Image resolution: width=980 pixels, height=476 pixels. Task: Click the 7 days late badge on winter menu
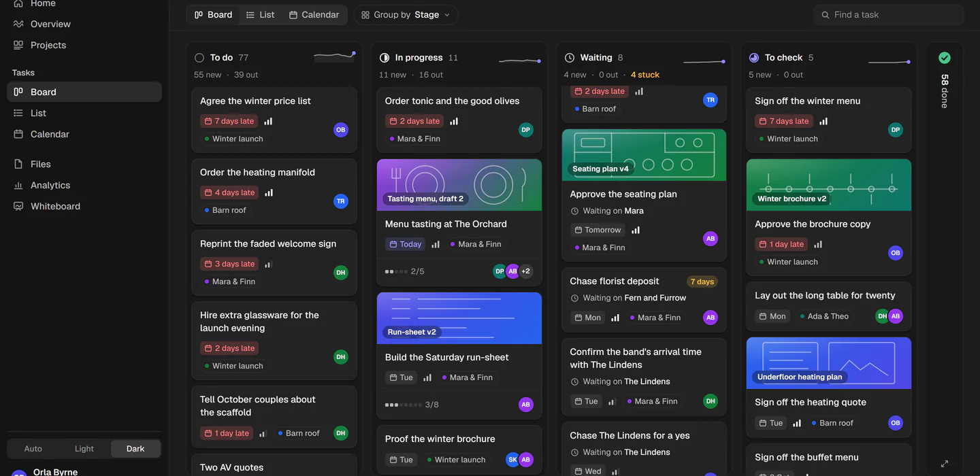pyautogui.click(x=784, y=121)
